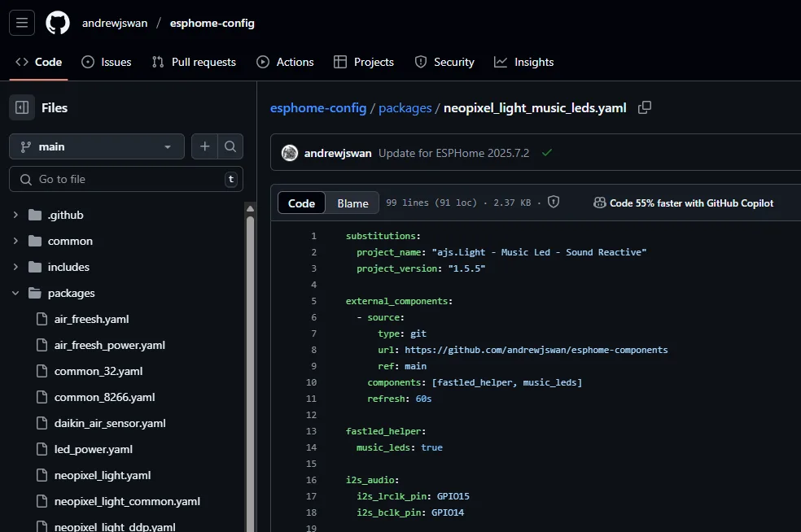Select the common folder icon

[x=35, y=241]
